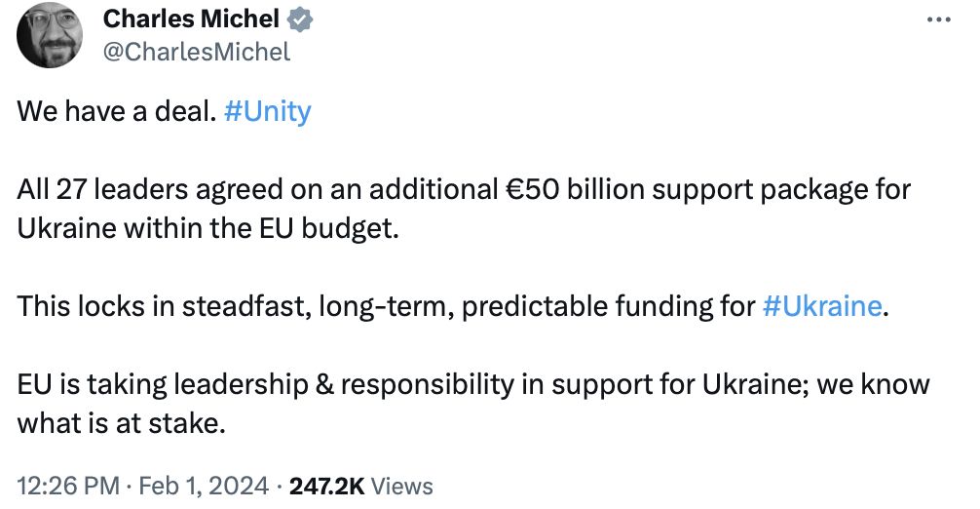Click the "We have a deal." text
This screenshot has height=509, width=980.
click(116, 111)
